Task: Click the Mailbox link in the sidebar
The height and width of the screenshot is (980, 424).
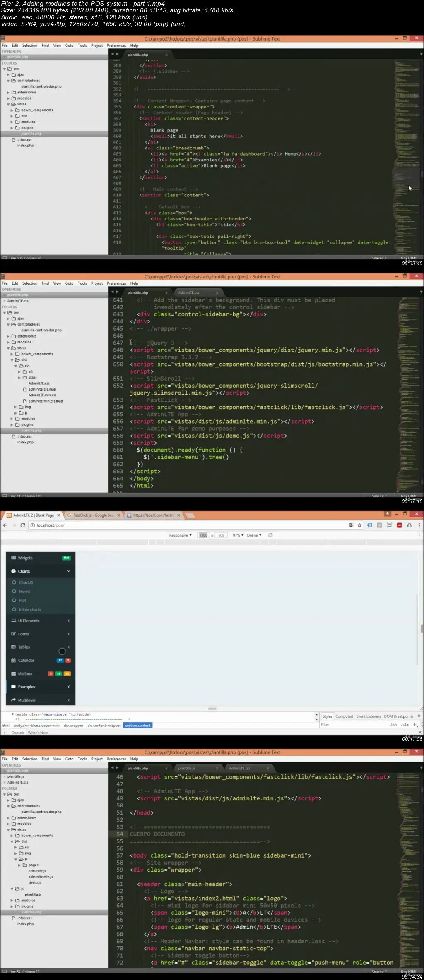Action: [25, 673]
